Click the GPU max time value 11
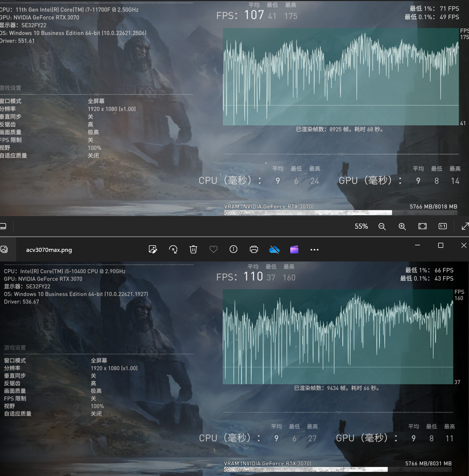The width and height of the screenshot is (469, 476). pos(449,438)
